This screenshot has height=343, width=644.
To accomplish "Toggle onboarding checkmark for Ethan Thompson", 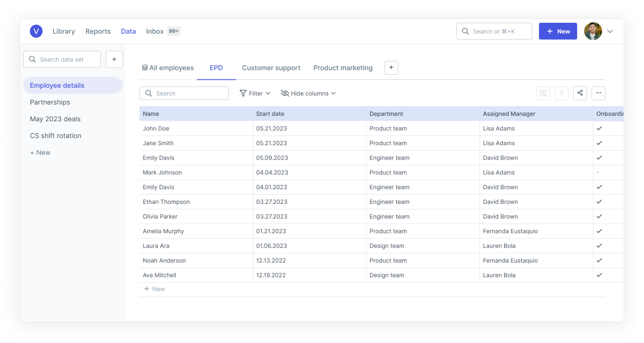I will [x=599, y=202].
